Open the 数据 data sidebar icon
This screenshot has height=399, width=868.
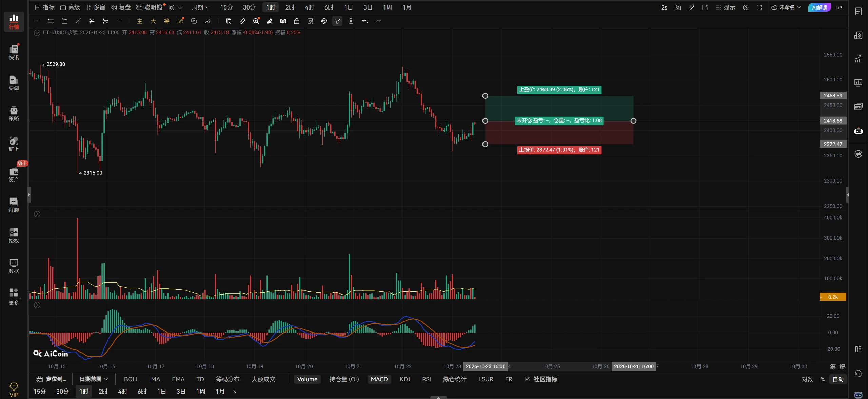click(14, 266)
